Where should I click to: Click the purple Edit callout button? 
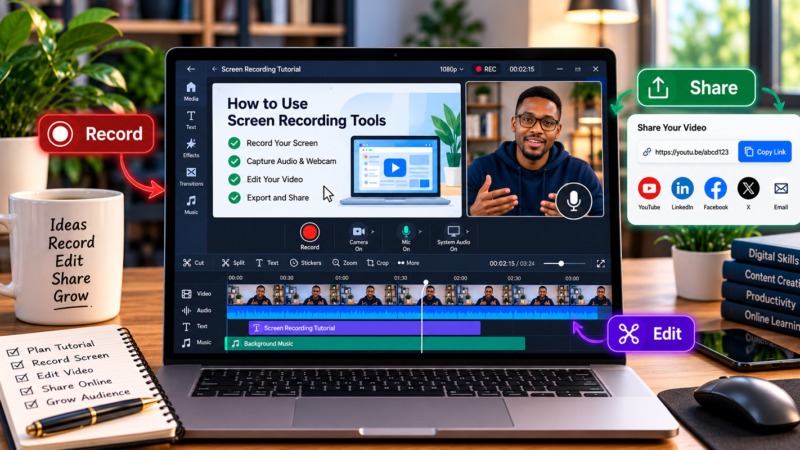point(651,334)
